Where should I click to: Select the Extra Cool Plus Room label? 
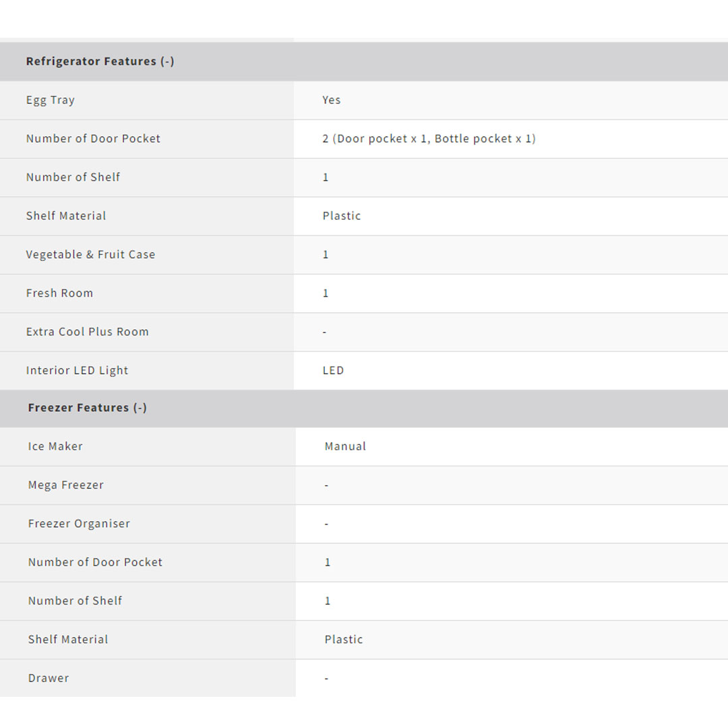click(x=87, y=332)
